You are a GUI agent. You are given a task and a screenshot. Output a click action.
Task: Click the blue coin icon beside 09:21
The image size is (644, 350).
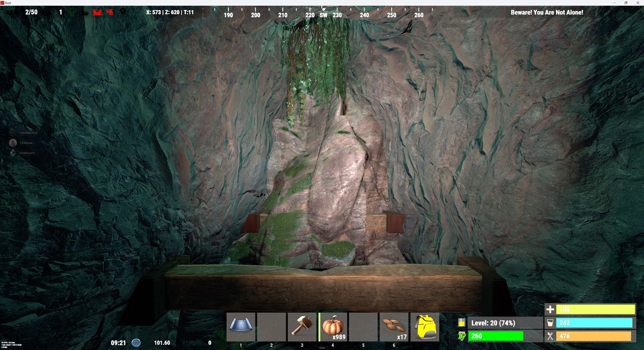[x=136, y=343]
